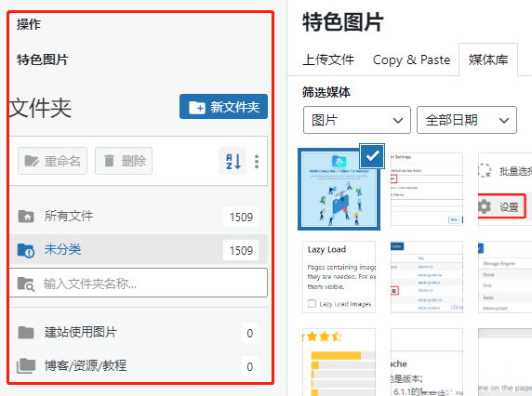Screen dimensions: 532x396
Task: Switch to the 上传文件 tab
Action: tap(328, 59)
